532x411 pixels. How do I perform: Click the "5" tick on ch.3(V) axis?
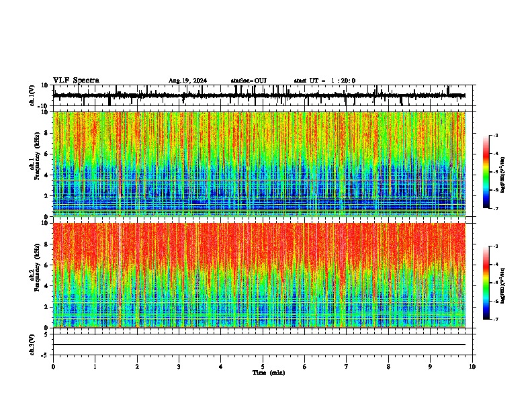(x=47, y=334)
